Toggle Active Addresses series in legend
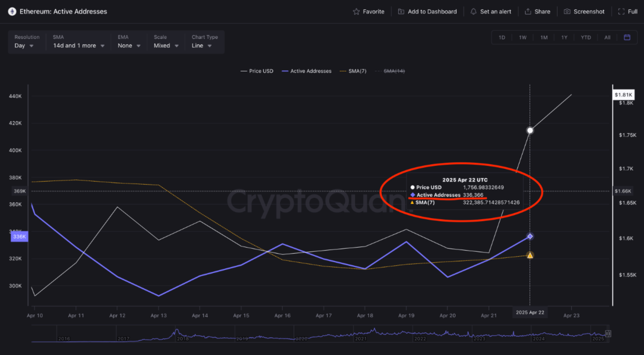 [307, 71]
